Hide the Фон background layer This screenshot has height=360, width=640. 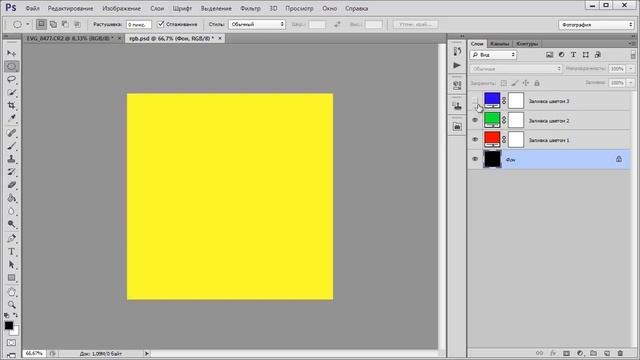(x=475, y=159)
